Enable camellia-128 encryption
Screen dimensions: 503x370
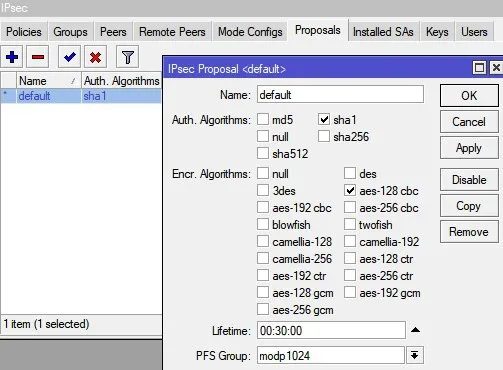(x=263, y=241)
